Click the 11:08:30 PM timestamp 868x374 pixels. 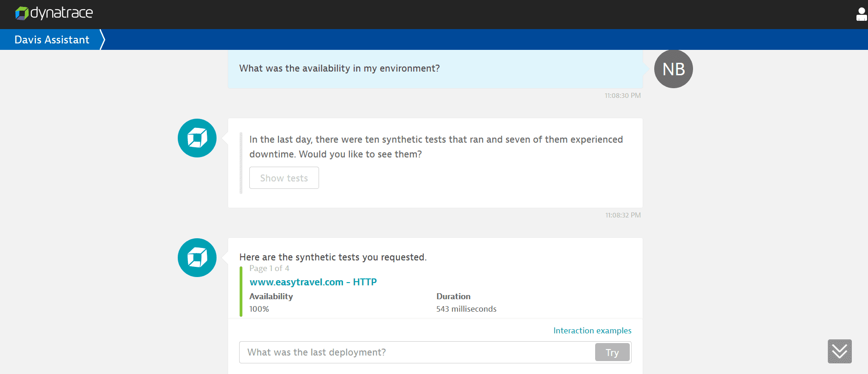tap(622, 96)
